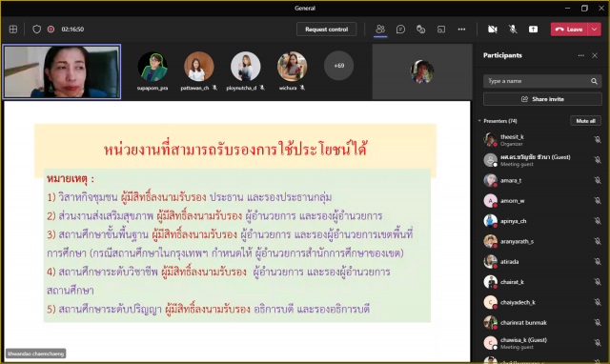Select atirada in participants list
Viewport: 610px width, 364px height.
[541, 261]
